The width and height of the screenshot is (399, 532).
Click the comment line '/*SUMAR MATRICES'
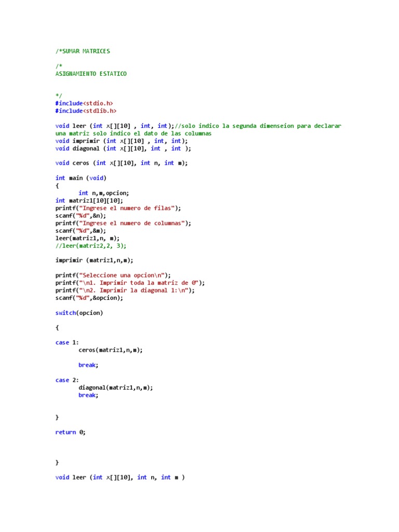(x=83, y=51)
